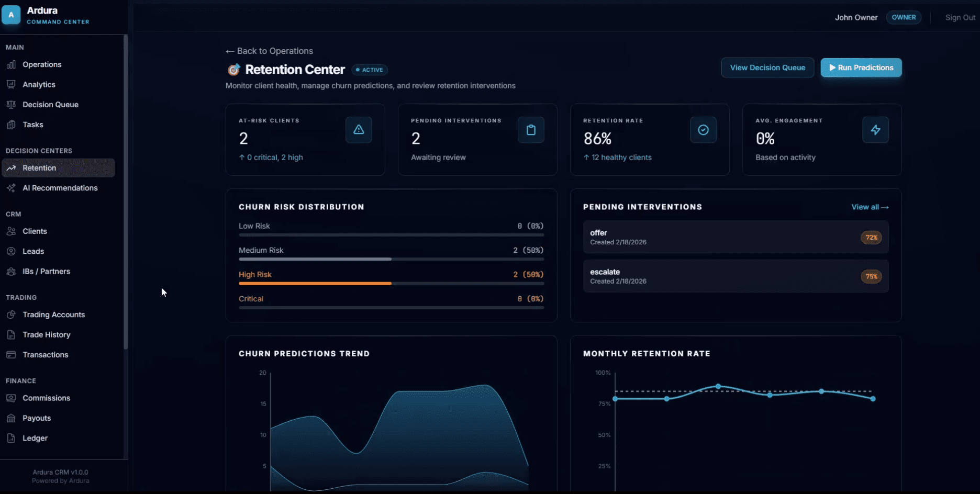
Task: Click the Operations bar-chart icon in sidebar
Action: click(x=11, y=64)
